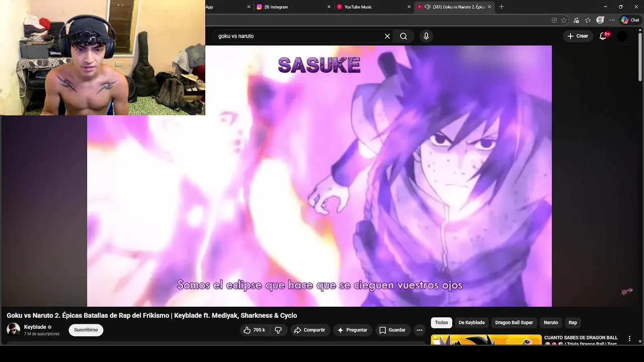Click the Compartir share button

tap(309, 330)
